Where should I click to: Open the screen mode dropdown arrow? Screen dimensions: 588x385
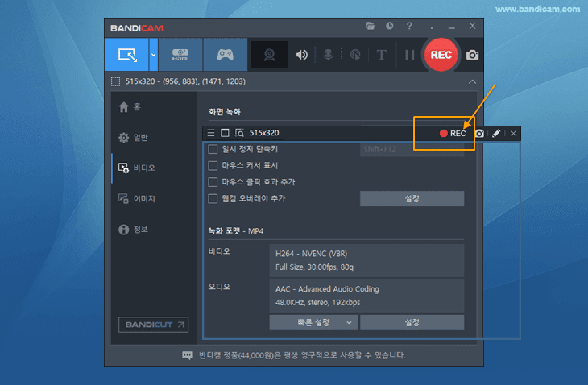(153, 55)
